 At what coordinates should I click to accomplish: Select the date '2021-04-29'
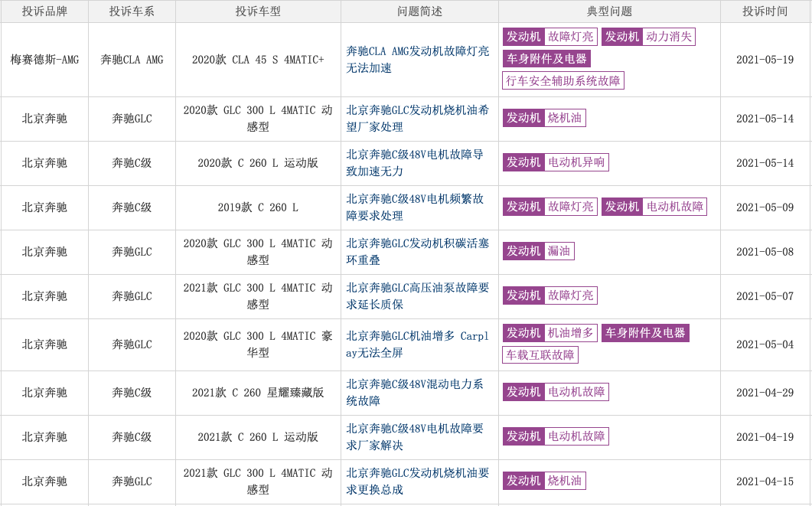tap(765, 393)
